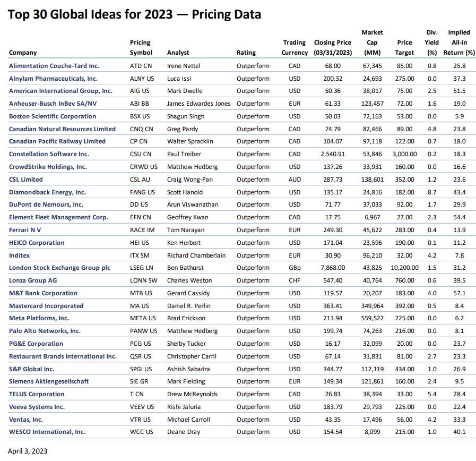Click the page title Top 30 Global Ideas
The height and width of the screenshot is (461, 476).
pyautogui.click(x=134, y=14)
